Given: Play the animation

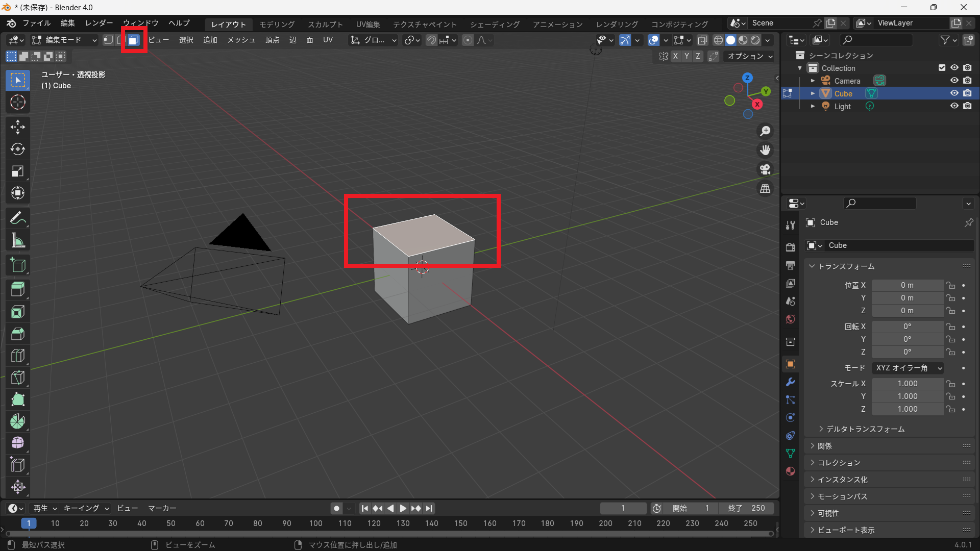Looking at the screenshot, I should [x=403, y=508].
